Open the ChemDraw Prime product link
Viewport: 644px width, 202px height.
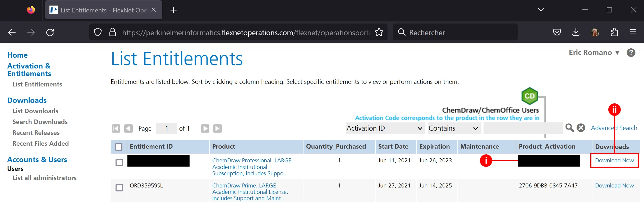(250, 192)
